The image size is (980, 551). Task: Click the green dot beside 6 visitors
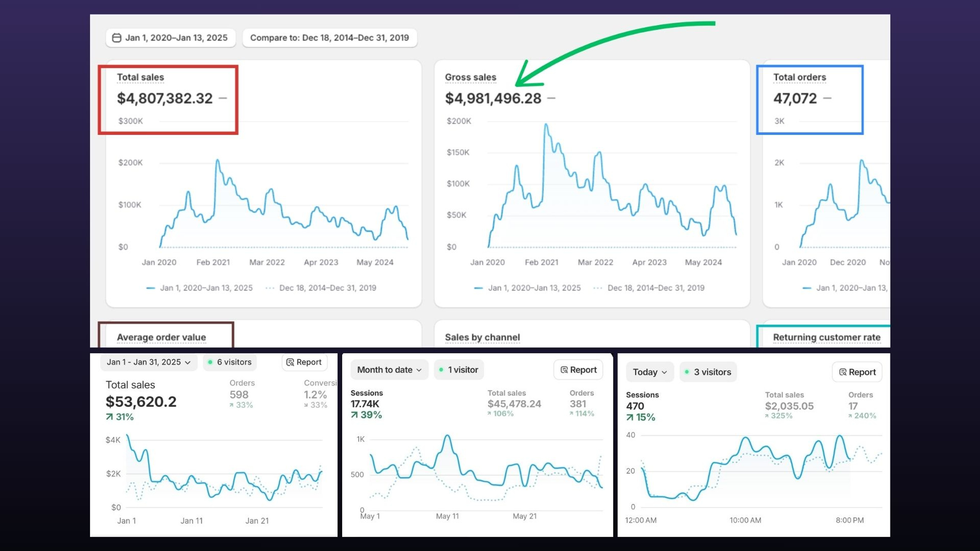click(x=210, y=362)
